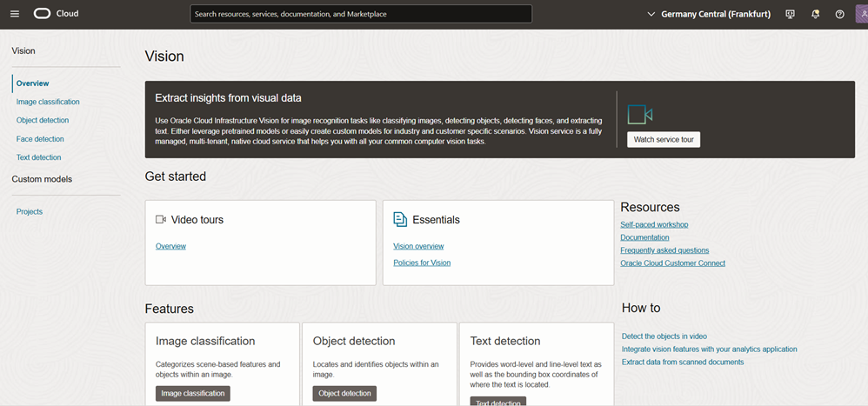This screenshot has width=868, height=406.
Task: Click the Oracle Cloud logo
Action: pos(56,14)
